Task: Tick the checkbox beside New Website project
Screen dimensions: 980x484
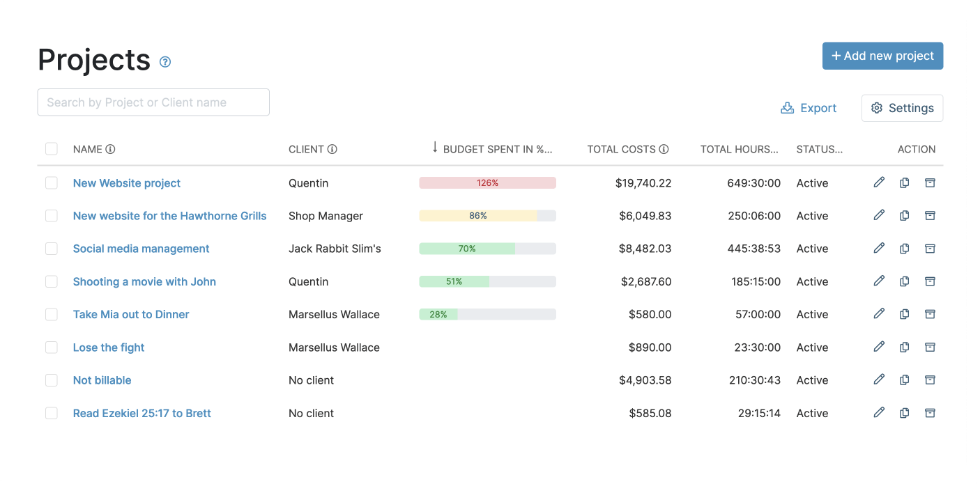Action: click(52, 182)
